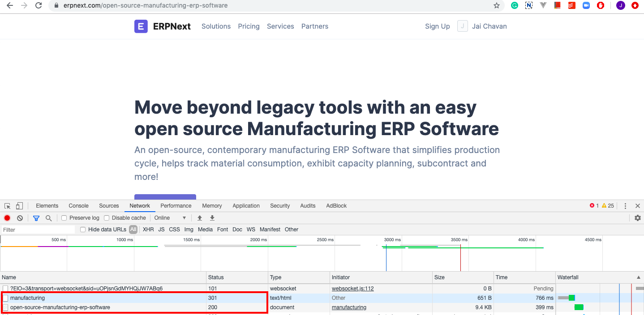The width and height of the screenshot is (644, 315).
Task: Click the inspect element cursor icon
Action: coord(8,206)
